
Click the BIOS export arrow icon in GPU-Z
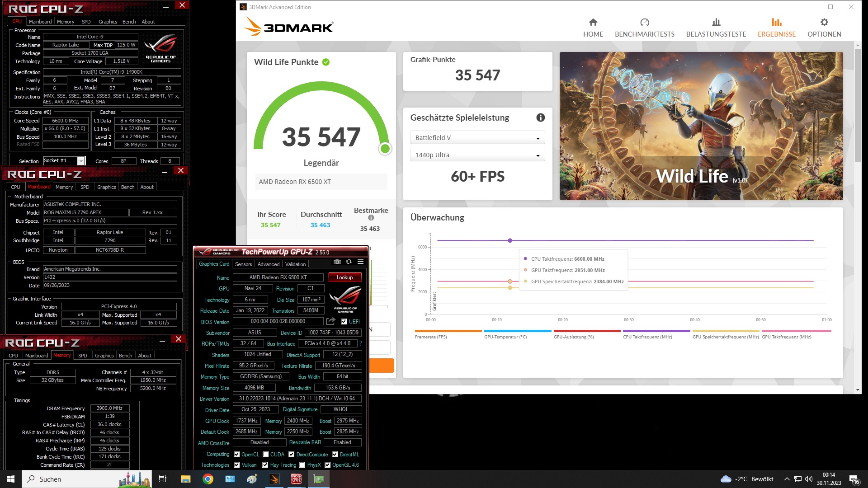pyautogui.click(x=330, y=321)
